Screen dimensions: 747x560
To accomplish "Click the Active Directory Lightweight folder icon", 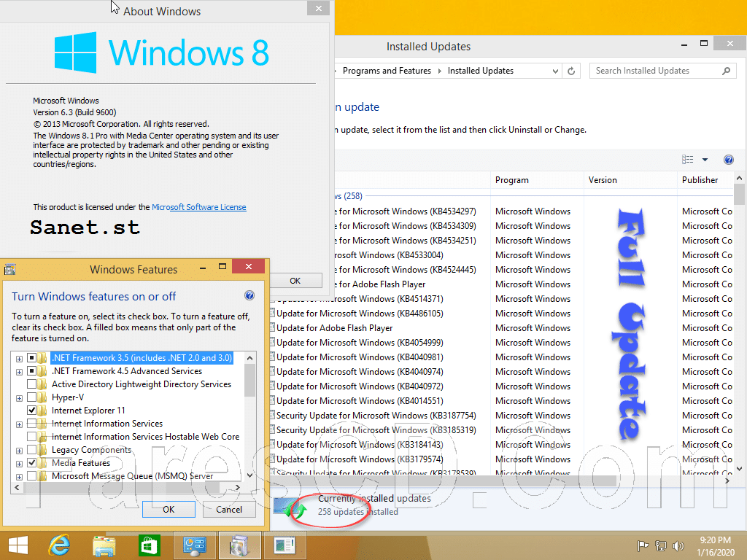I will click(x=43, y=384).
